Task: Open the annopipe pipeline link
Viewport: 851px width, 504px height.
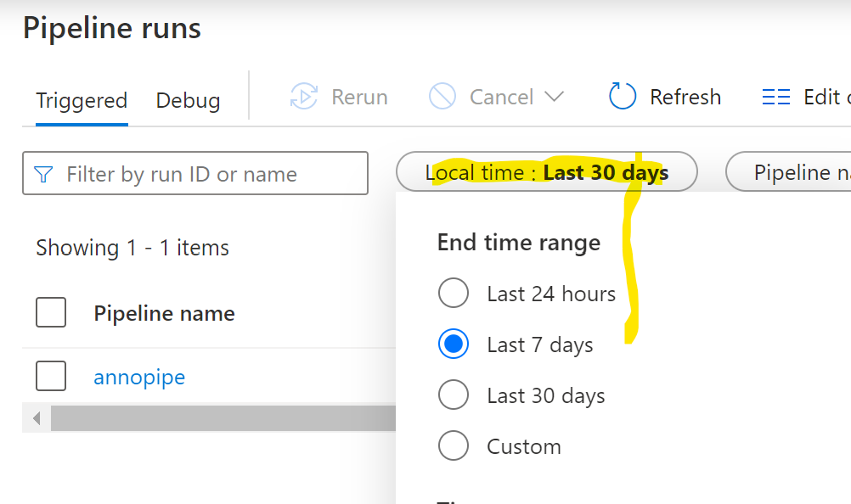Action: pos(139,376)
